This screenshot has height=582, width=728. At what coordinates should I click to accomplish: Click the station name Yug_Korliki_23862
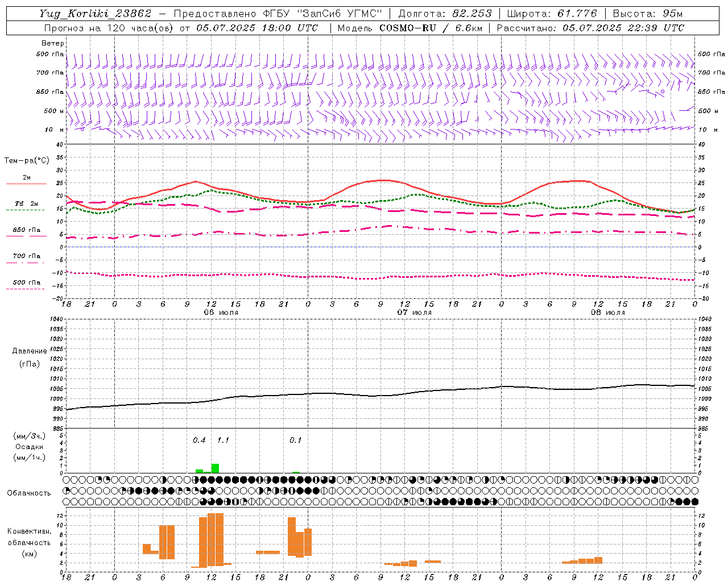[96, 14]
